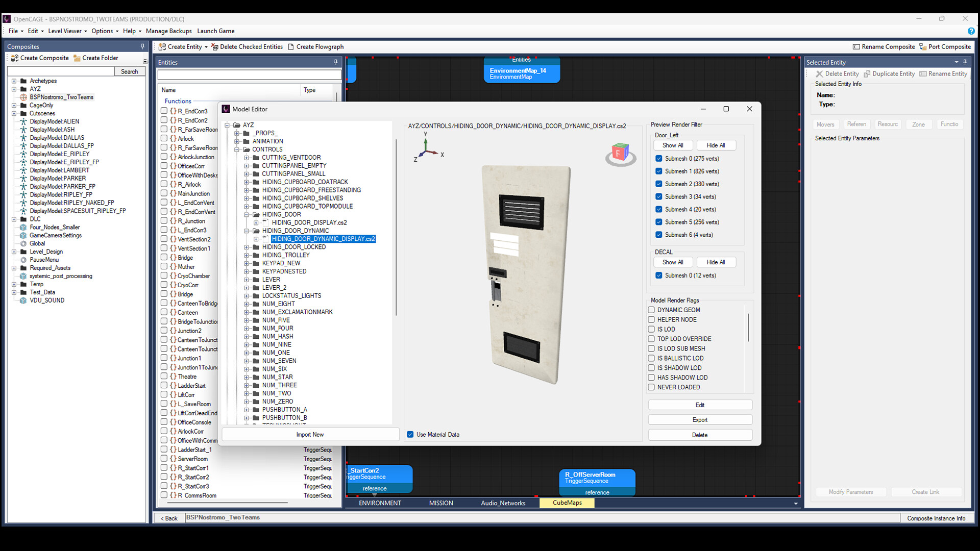Image resolution: width=980 pixels, height=551 pixels.
Task: Pin the Composites panel with pushpin icon
Action: [142, 46]
